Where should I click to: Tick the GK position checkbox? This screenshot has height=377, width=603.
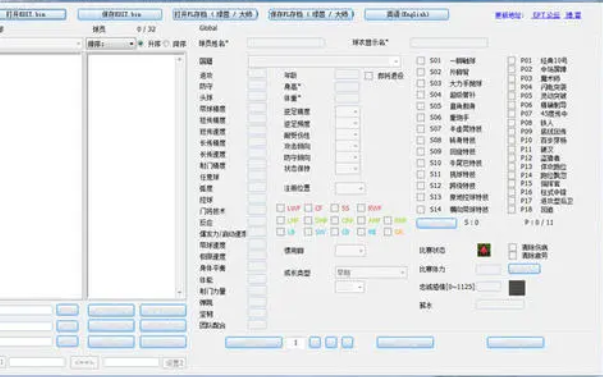(388, 232)
